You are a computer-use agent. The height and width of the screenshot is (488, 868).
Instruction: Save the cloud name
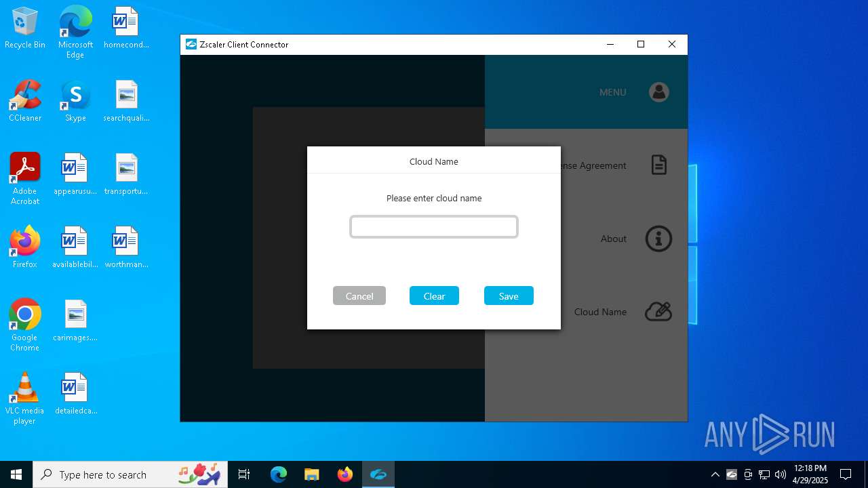(509, 296)
